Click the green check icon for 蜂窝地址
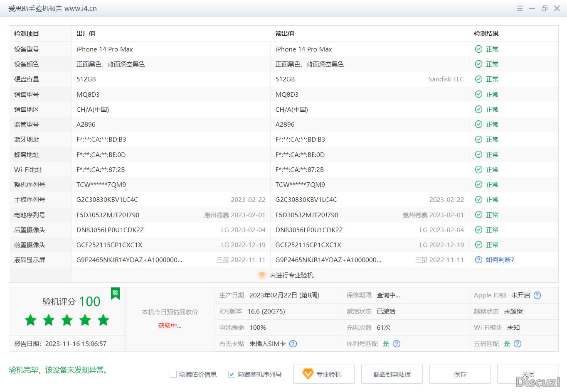The height and width of the screenshot is (392, 567). 478,154
